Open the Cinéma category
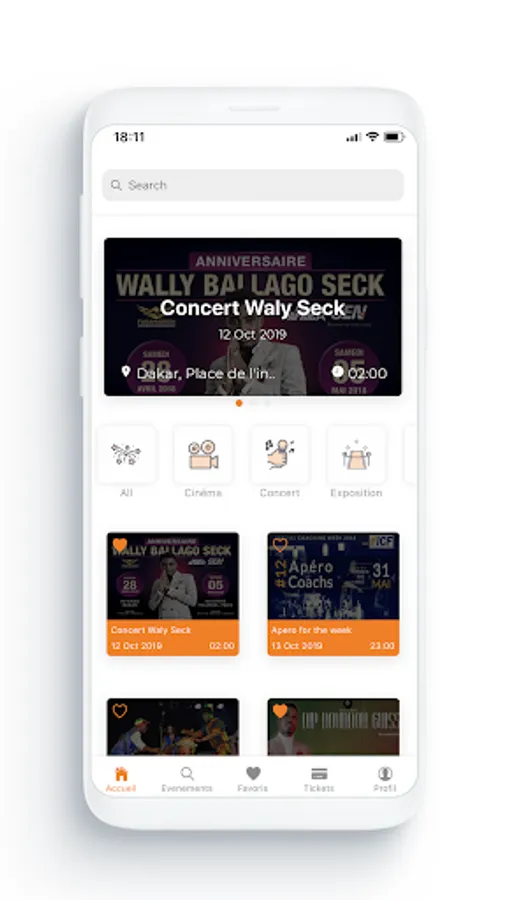The image size is (506, 900). point(203,454)
